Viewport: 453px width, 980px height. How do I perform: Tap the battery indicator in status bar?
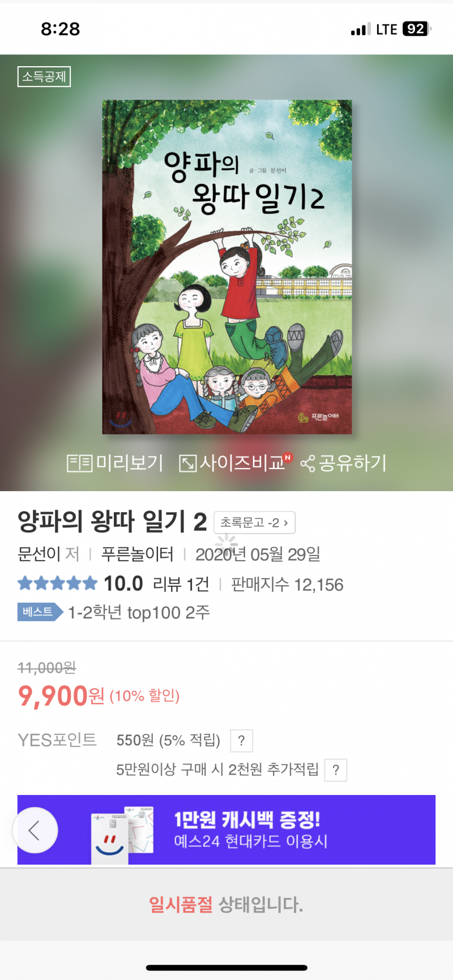pyautogui.click(x=416, y=29)
